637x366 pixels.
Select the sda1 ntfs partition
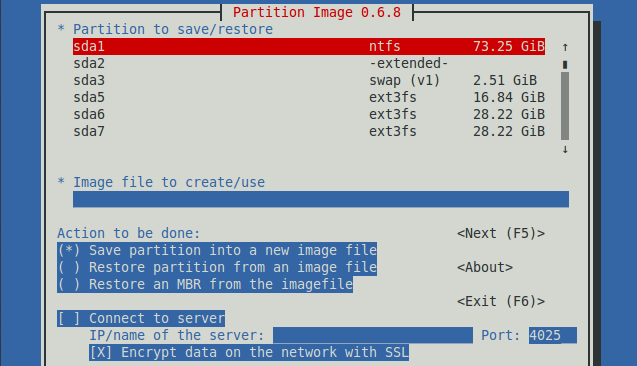pos(309,46)
